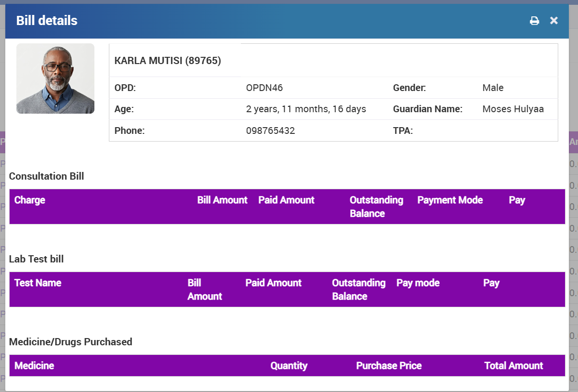578x392 pixels.
Task: Click the Lab Test bill section heading
Action: coord(37,259)
